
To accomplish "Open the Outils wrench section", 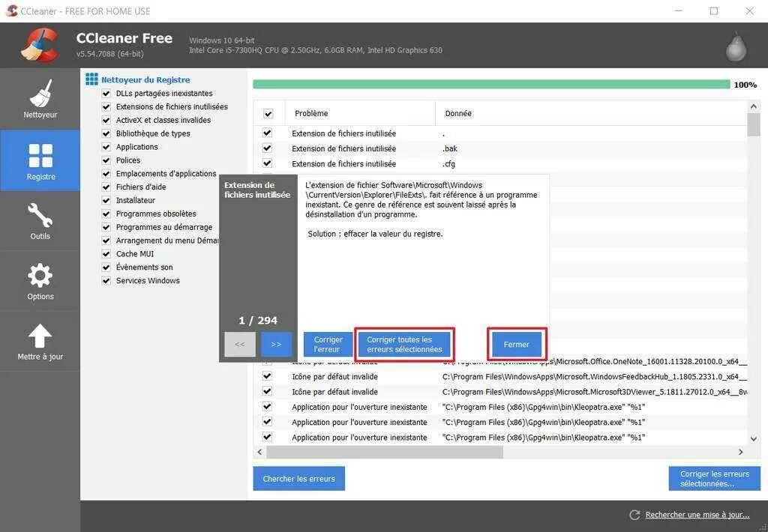I will tap(40, 221).
